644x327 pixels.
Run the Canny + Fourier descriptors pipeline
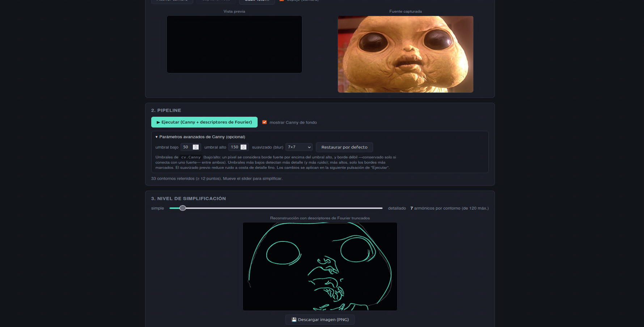[x=204, y=122]
